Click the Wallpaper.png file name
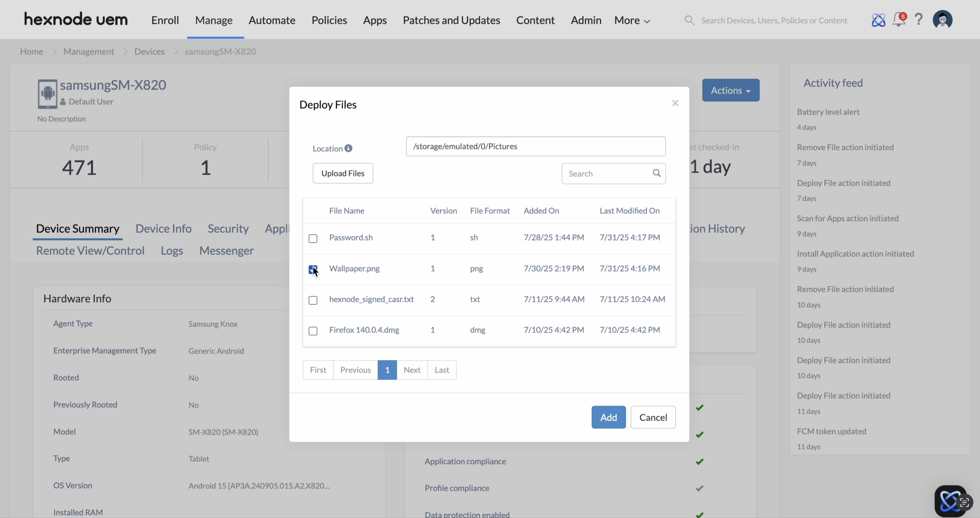This screenshot has height=518, width=980. pos(354,268)
